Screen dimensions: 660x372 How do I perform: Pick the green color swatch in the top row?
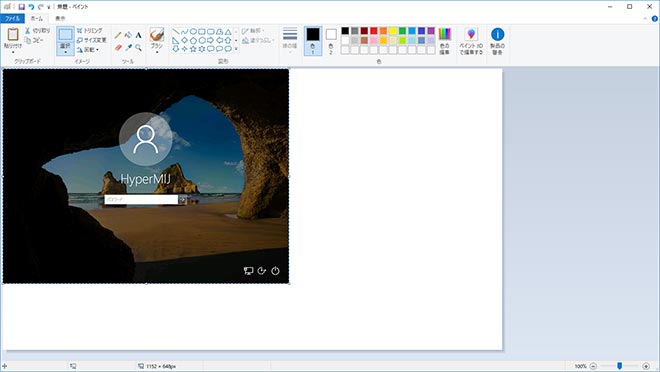coord(402,31)
